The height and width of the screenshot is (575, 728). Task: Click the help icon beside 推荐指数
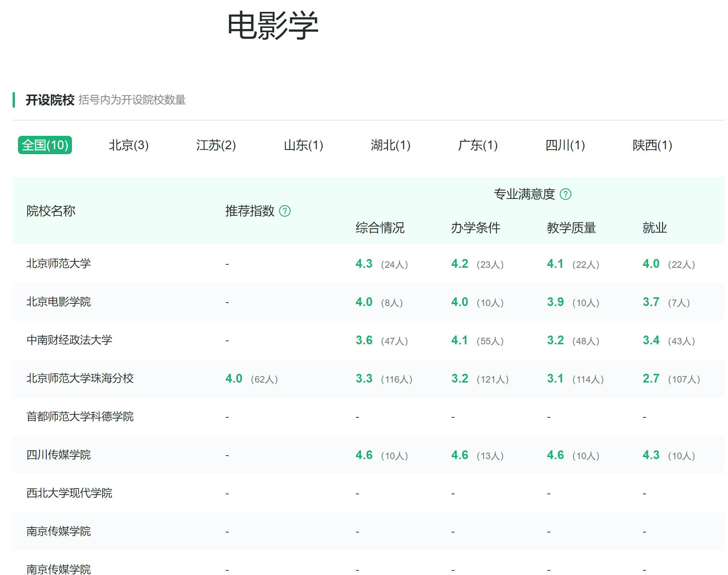click(285, 211)
